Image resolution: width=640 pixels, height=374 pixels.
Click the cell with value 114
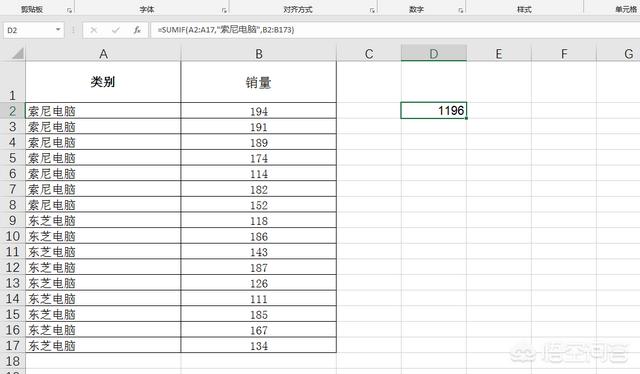click(x=259, y=174)
